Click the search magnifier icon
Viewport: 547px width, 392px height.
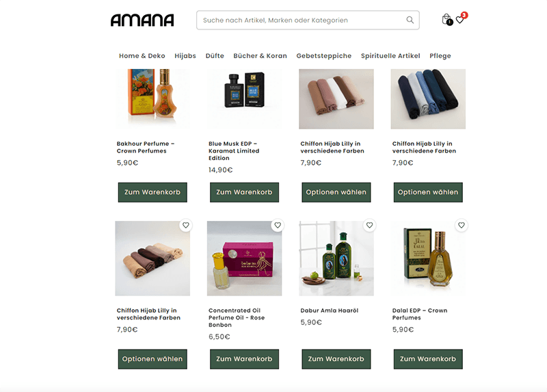click(410, 21)
